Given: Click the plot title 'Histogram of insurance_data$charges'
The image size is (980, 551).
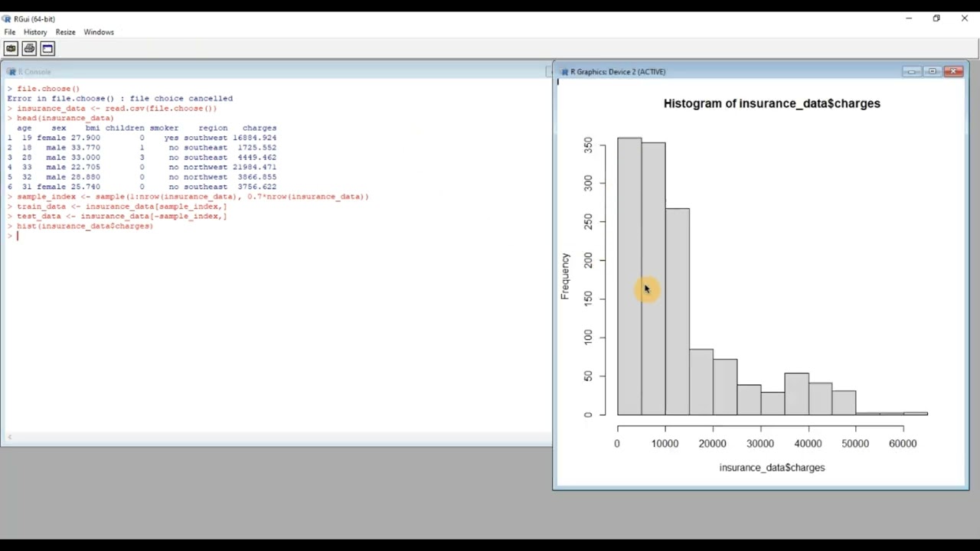Looking at the screenshot, I should coord(772,103).
